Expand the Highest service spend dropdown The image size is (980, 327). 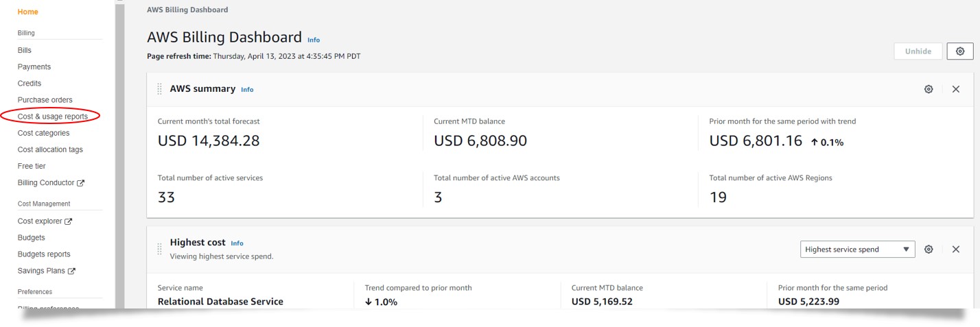coord(857,249)
